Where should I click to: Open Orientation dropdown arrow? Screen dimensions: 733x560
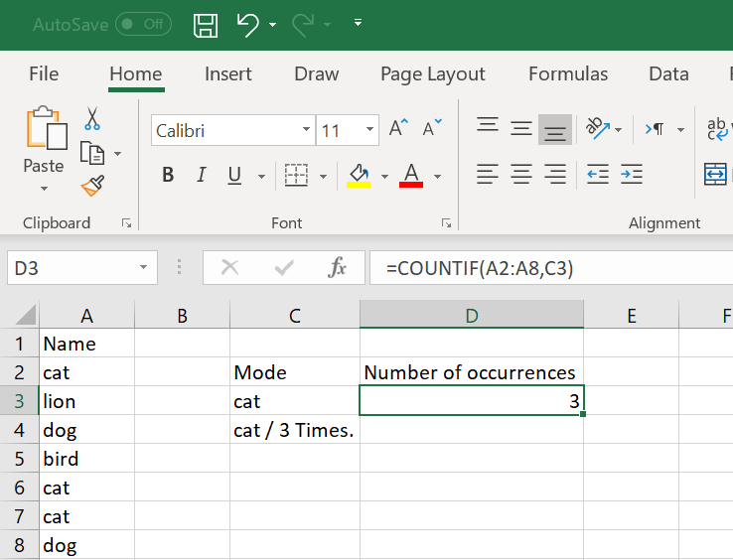point(618,129)
